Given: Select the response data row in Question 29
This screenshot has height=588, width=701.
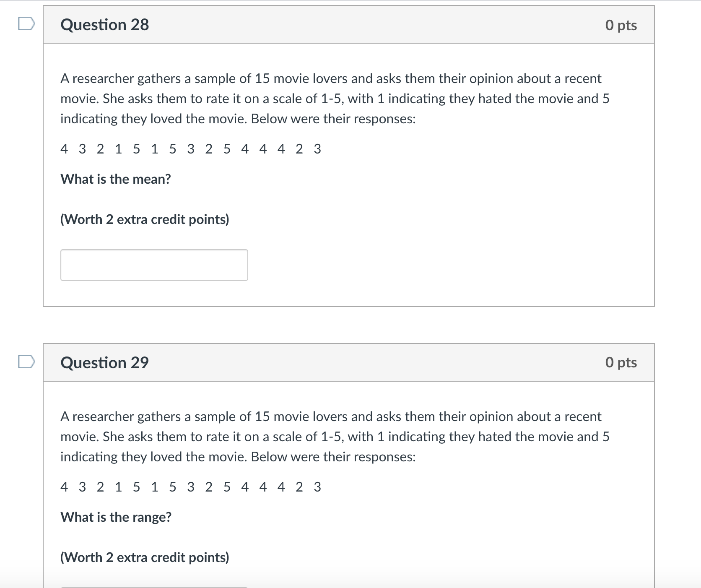Looking at the screenshot, I should 191,487.
